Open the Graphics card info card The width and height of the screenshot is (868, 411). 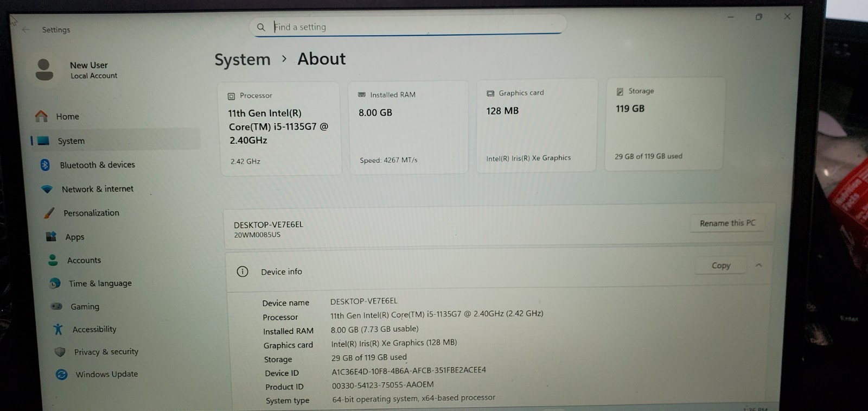point(537,126)
